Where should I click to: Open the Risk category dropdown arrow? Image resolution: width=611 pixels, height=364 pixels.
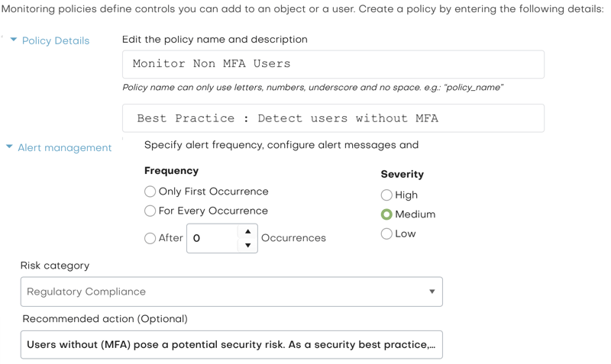pyautogui.click(x=432, y=292)
